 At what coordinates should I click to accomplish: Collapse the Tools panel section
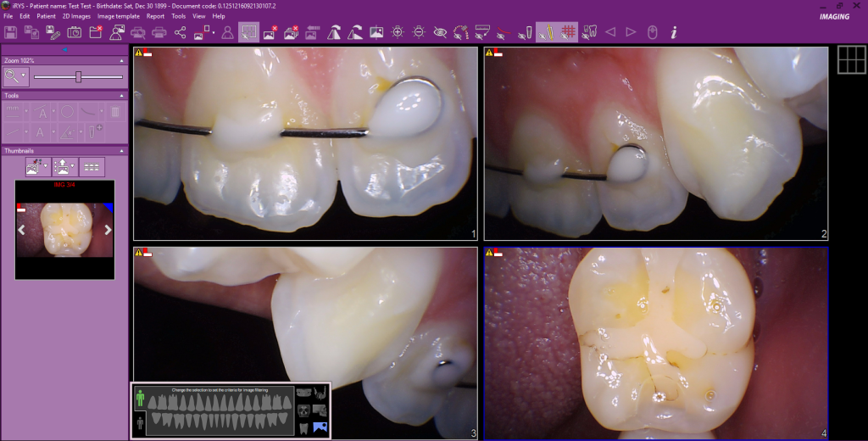tap(121, 96)
